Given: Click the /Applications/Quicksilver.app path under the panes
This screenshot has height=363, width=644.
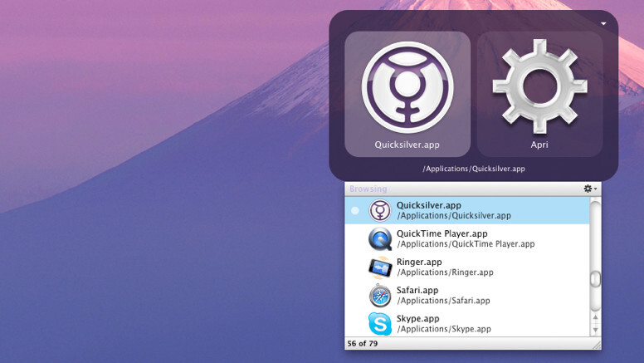Looking at the screenshot, I should point(474,169).
